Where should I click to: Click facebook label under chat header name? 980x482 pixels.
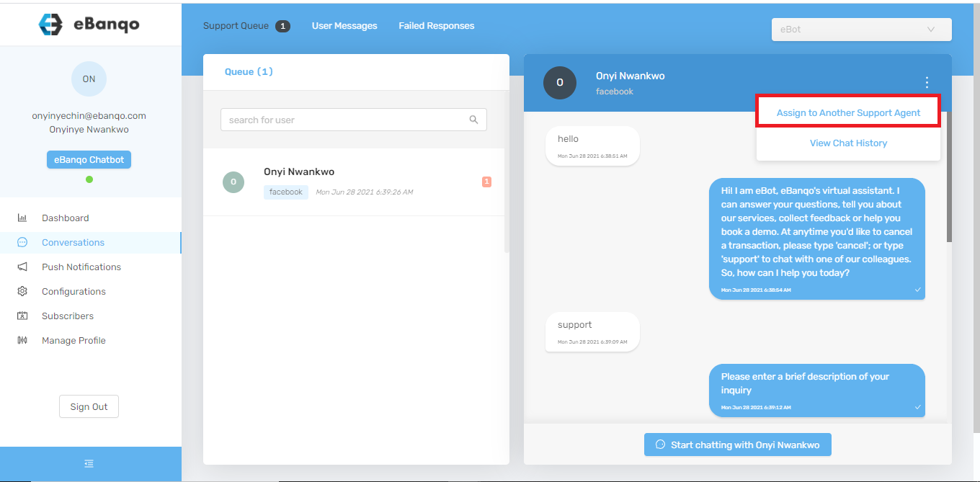[x=615, y=92]
